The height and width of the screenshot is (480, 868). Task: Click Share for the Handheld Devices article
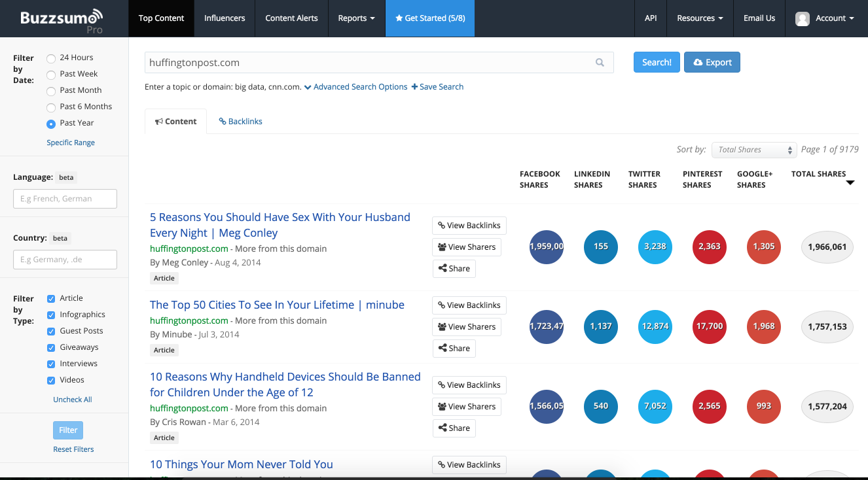tap(454, 428)
